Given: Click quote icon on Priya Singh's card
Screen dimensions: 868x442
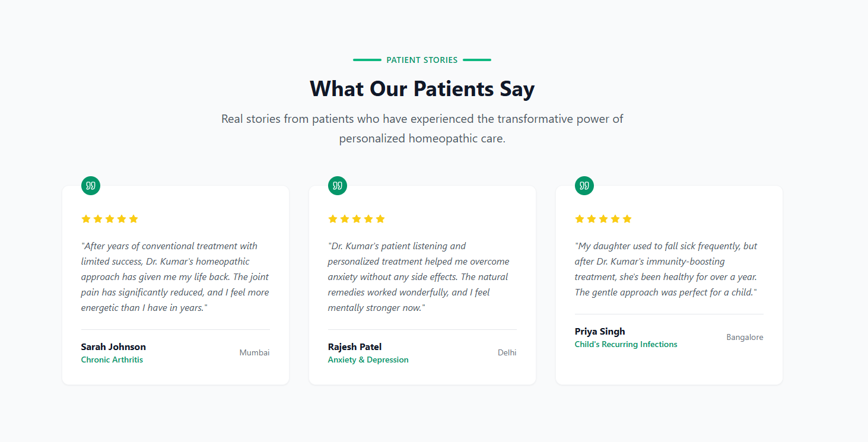Looking at the screenshot, I should tap(584, 186).
